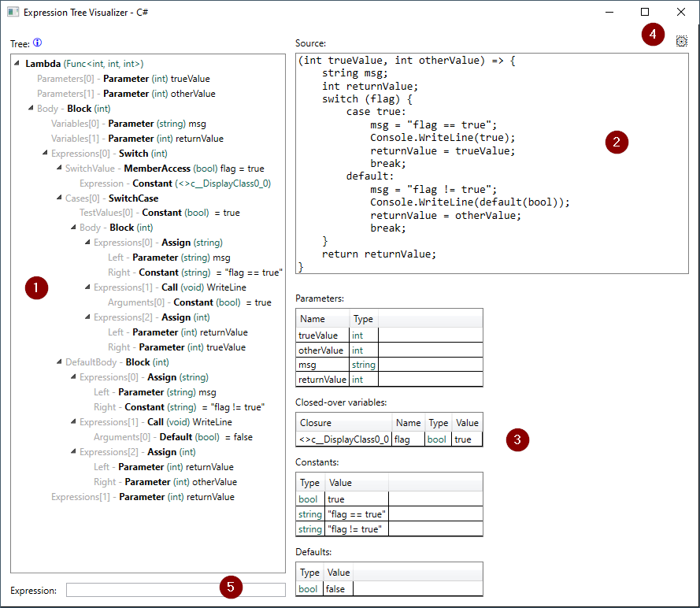This screenshot has height=608, width=700.
Task: Select last Expressions[1] returnValue node
Action: (143, 497)
